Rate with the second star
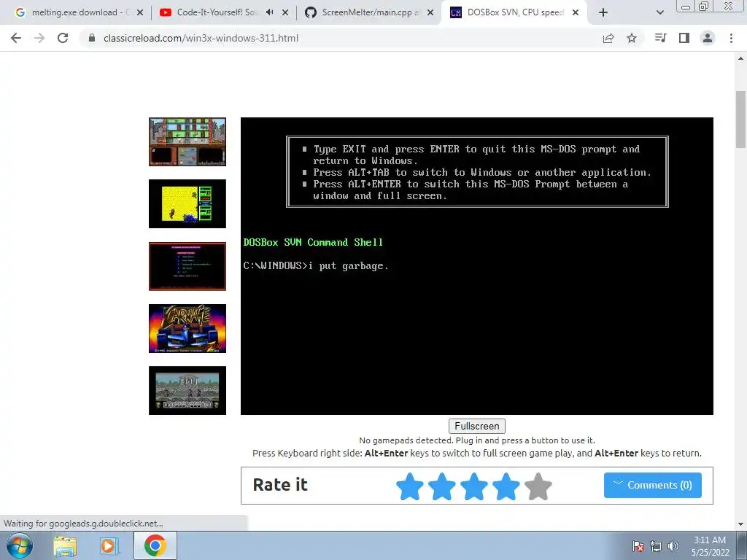Image resolution: width=747 pixels, height=560 pixels. tap(441, 486)
